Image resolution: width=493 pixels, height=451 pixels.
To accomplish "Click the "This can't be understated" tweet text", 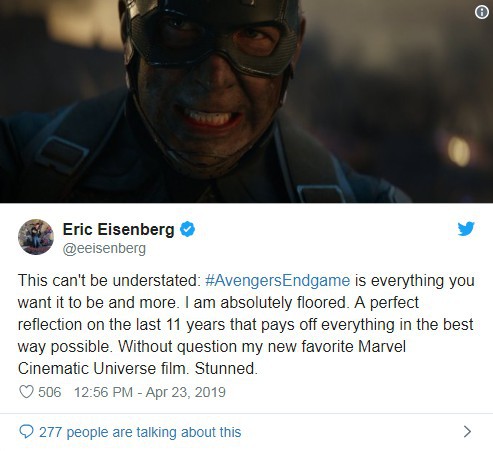I will (109, 281).
